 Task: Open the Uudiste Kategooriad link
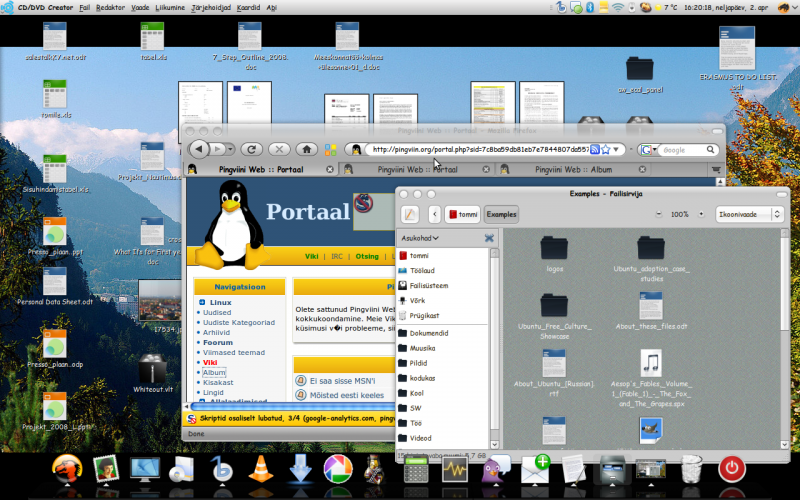click(239, 322)
